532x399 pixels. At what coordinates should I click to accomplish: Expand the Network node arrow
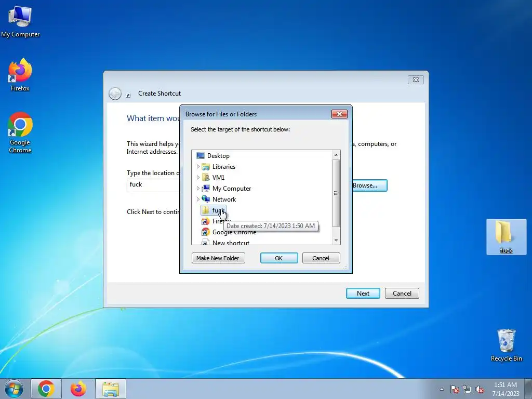[x=198, y=199]
